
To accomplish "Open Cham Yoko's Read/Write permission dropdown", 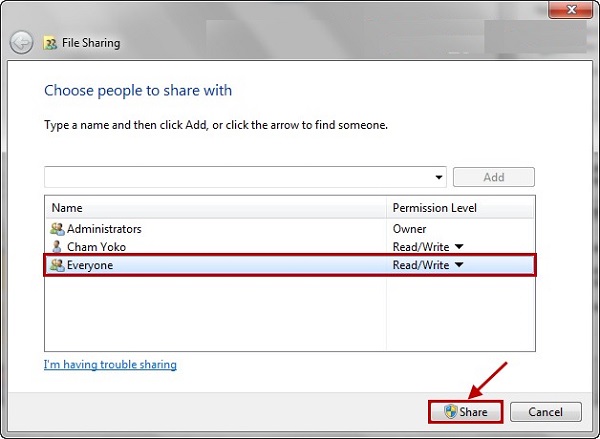I will [x=459, y=247].
